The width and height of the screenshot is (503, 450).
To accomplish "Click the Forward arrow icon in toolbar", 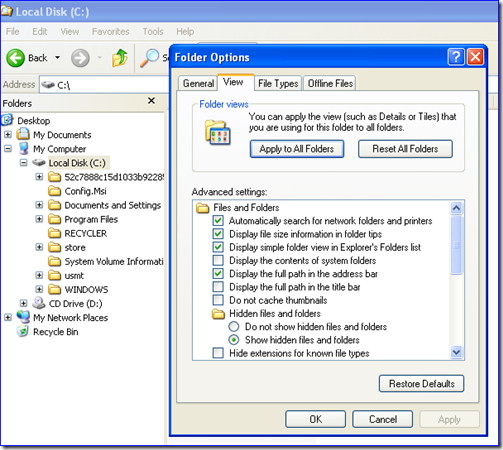I will [x=80, y=58].
